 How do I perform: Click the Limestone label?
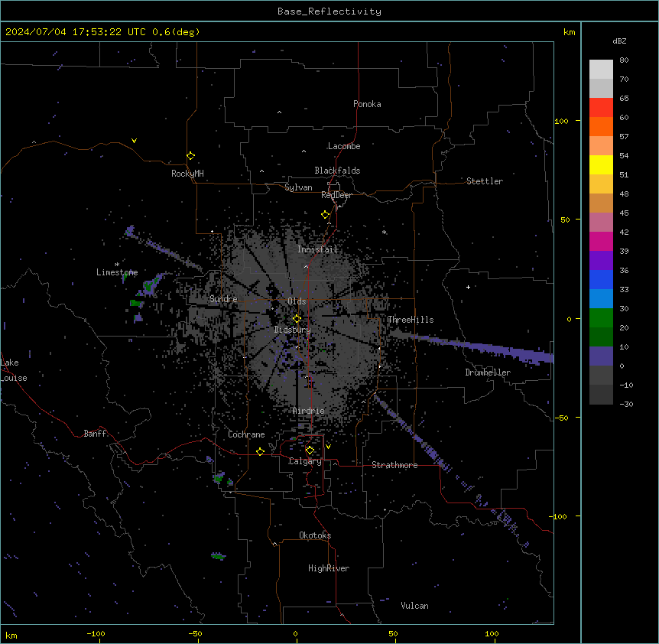[x=117, y=272]
